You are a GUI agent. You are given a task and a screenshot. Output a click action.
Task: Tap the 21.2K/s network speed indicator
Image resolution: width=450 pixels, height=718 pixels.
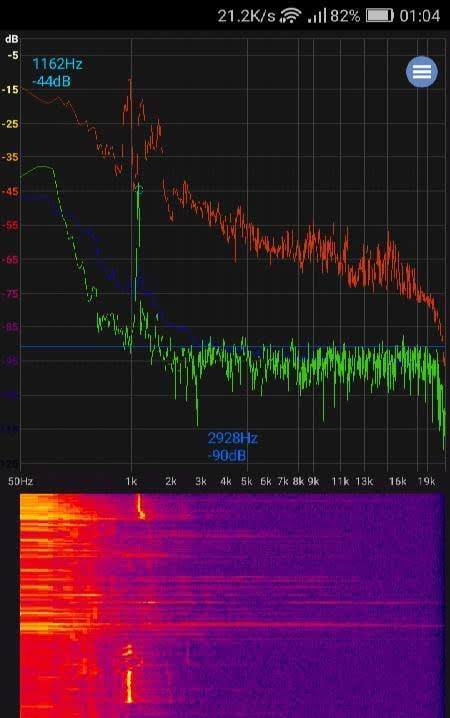point(246,16)
